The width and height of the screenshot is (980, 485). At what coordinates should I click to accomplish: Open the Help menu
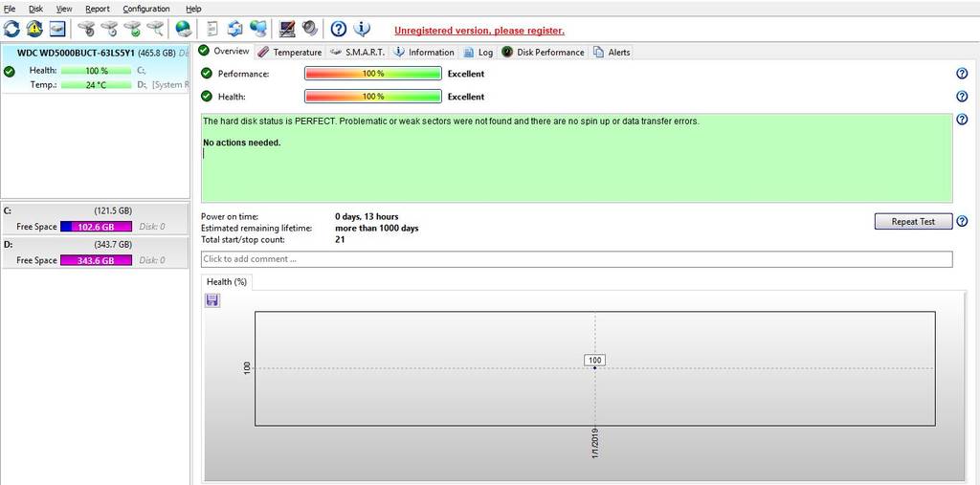[x=193, y=9]
